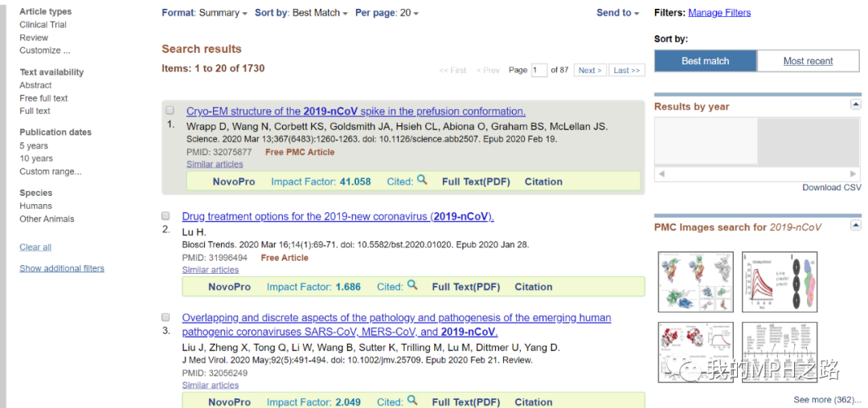Select checkbox for Drug treatment options article
This screenshot has height=408, width=868.
coord(166,215)
